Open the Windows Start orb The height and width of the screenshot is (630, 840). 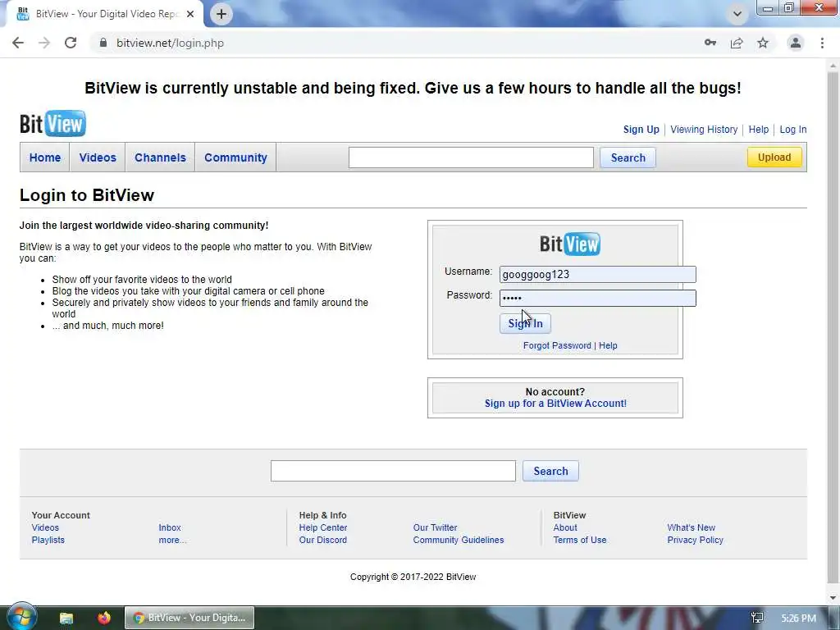click(21, 617)
